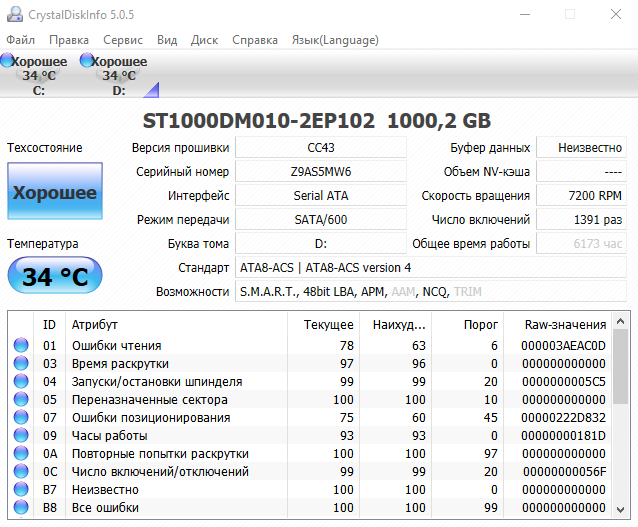Click the serial number field Z9AS5MW6

(321, 171)
